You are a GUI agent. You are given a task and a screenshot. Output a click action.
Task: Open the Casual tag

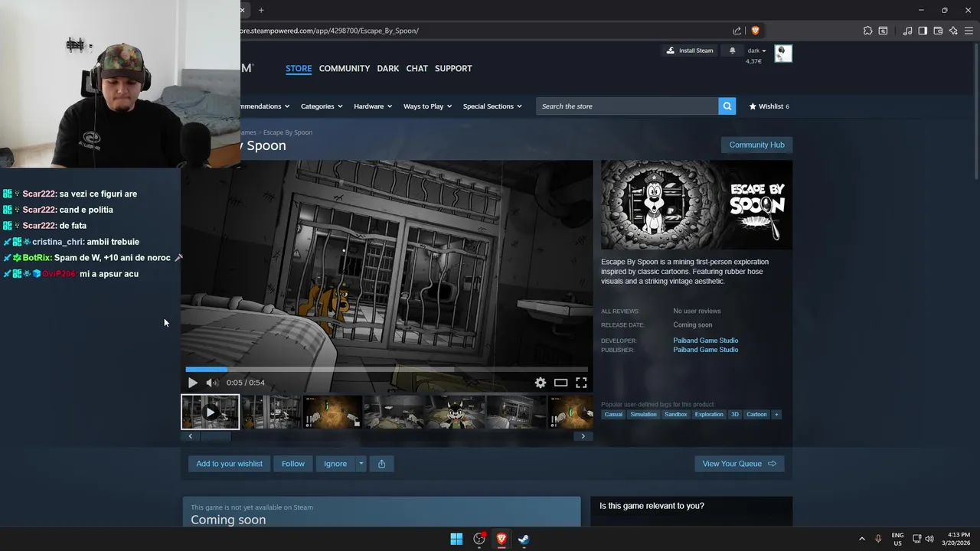613,415
